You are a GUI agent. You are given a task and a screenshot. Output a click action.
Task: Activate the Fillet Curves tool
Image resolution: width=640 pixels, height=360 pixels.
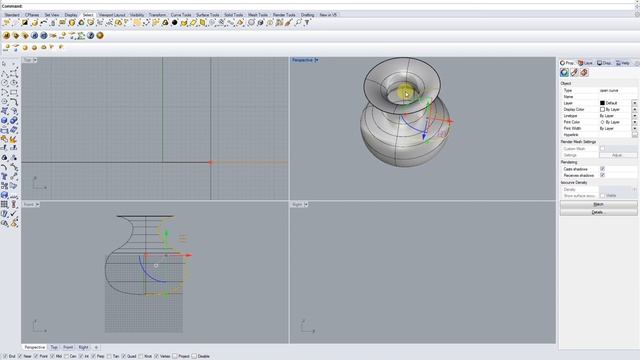coord(13,102)
